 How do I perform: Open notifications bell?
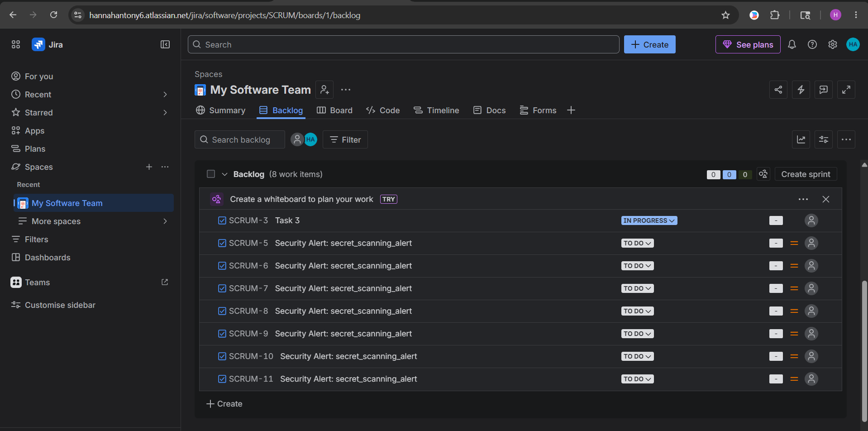coord(792,44)
